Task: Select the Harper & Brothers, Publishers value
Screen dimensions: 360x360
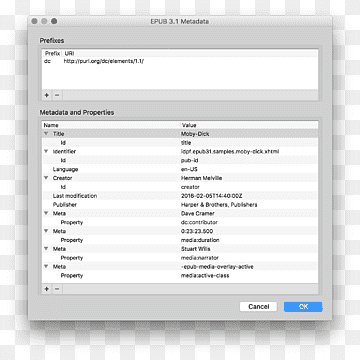Action: click(x=219, y=205)
